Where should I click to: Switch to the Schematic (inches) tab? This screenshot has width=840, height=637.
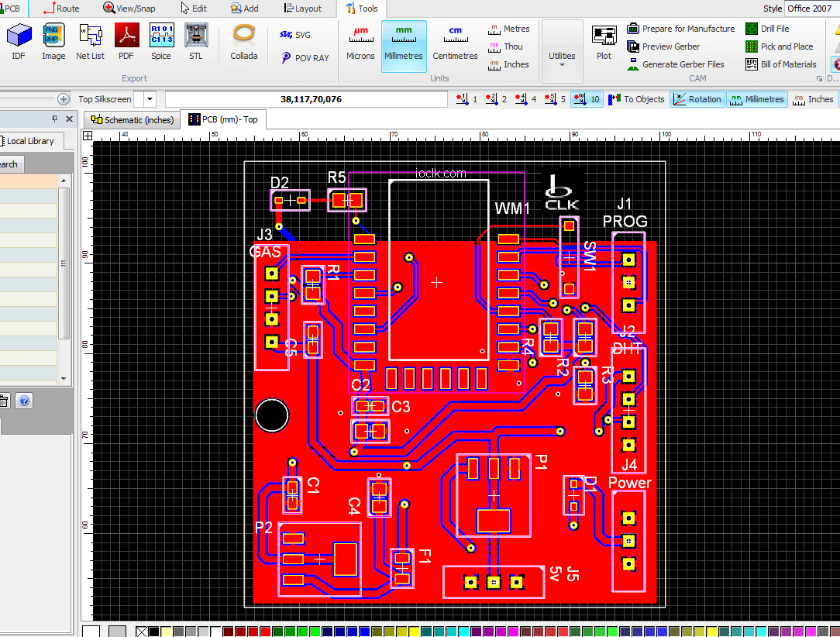pyautogui.click(x=132, y=120)
